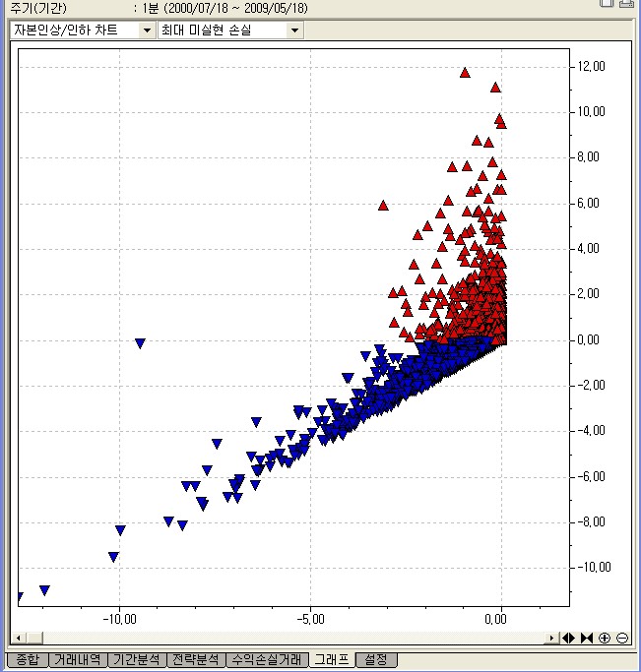Click the 0.00 y-axis label
Screen dimensions: 641x672
point(588,340)
